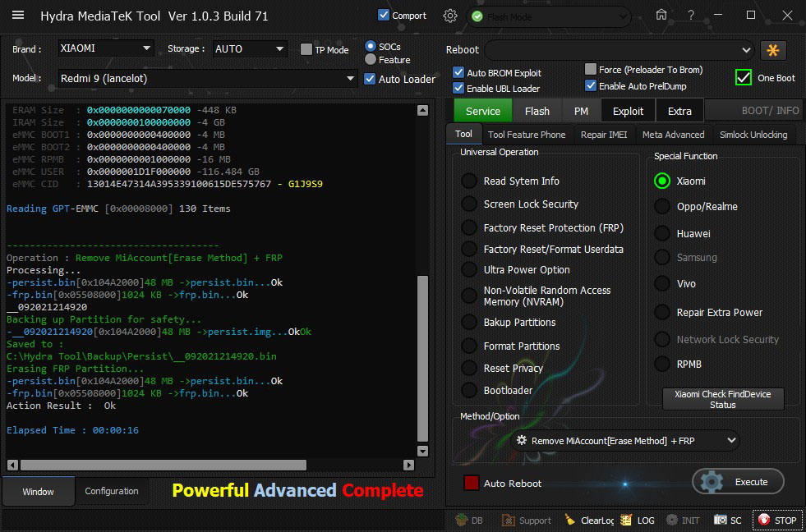
Task: Click Xiaomi Check FindDevice Status button
Action: (x=723, y=400)
